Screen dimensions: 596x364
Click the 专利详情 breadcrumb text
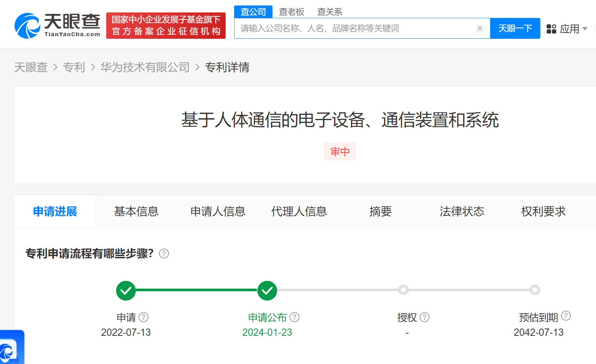tap(227, 67)
